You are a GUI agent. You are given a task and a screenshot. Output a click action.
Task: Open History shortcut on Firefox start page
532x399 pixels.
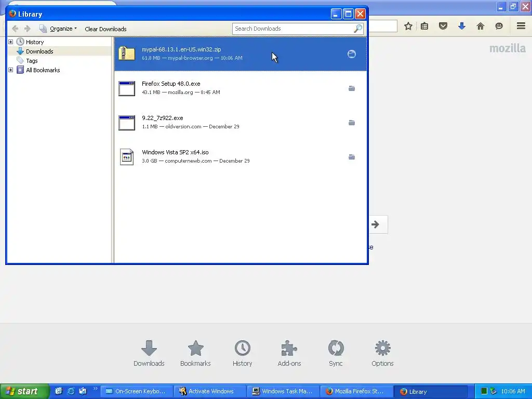click(242, 353)
